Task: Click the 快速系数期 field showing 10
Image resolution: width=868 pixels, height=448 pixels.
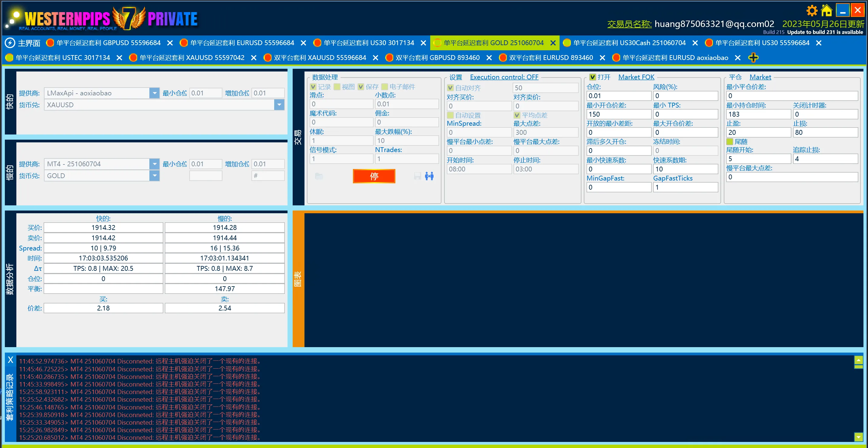Action: [x=685, y=169]
